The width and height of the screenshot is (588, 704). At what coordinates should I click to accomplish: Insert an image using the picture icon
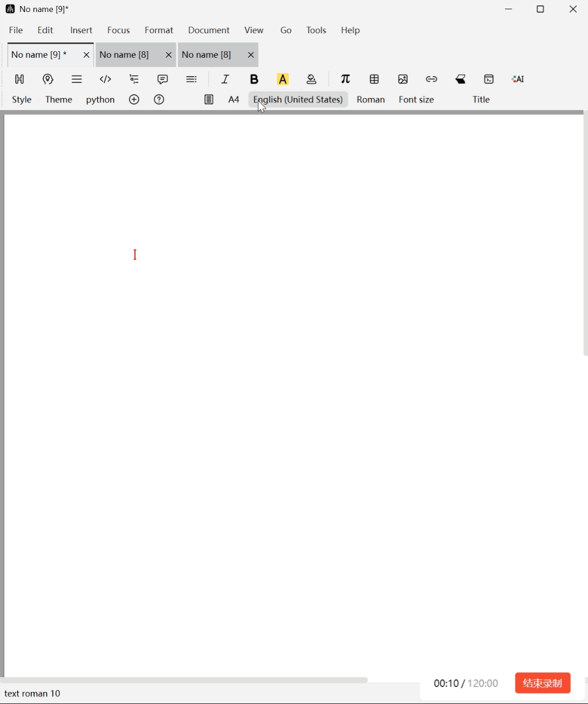pyautogui.click(x=403, y=79)
